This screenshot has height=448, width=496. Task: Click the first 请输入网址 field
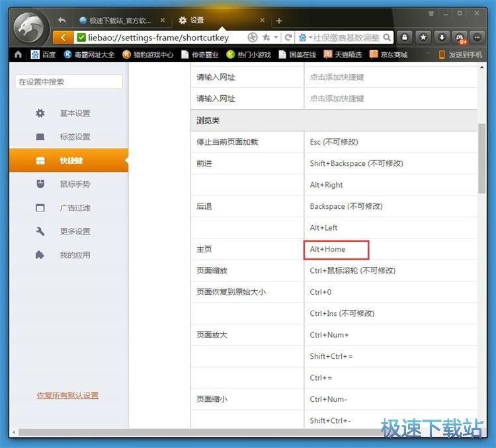point(247,77)
